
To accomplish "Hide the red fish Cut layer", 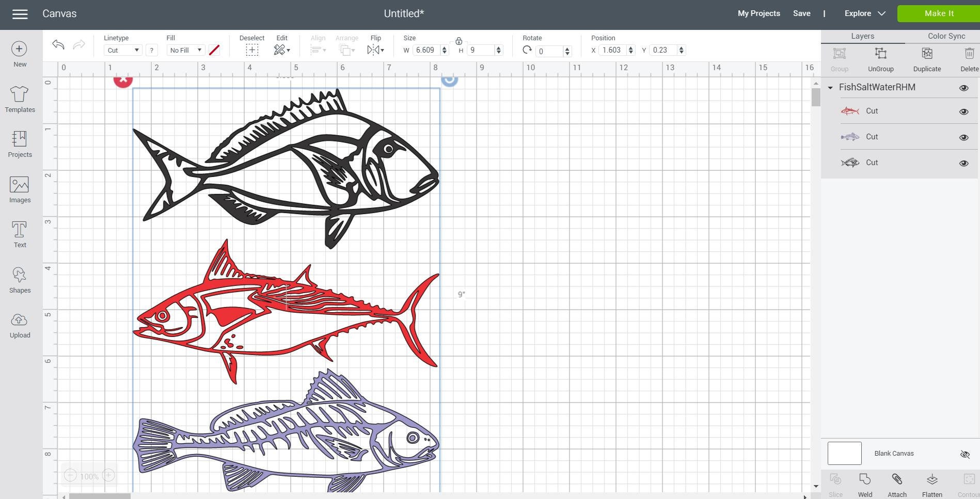I will 964,111.
